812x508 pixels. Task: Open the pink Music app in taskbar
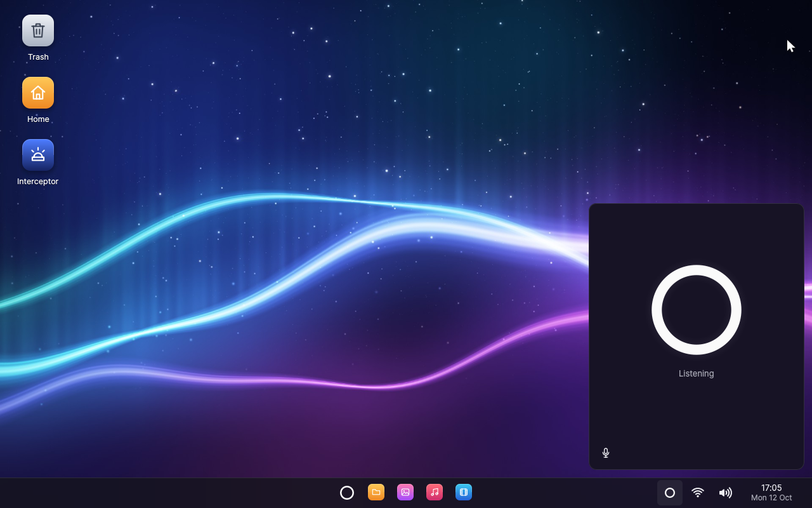(x=435, y=492)
